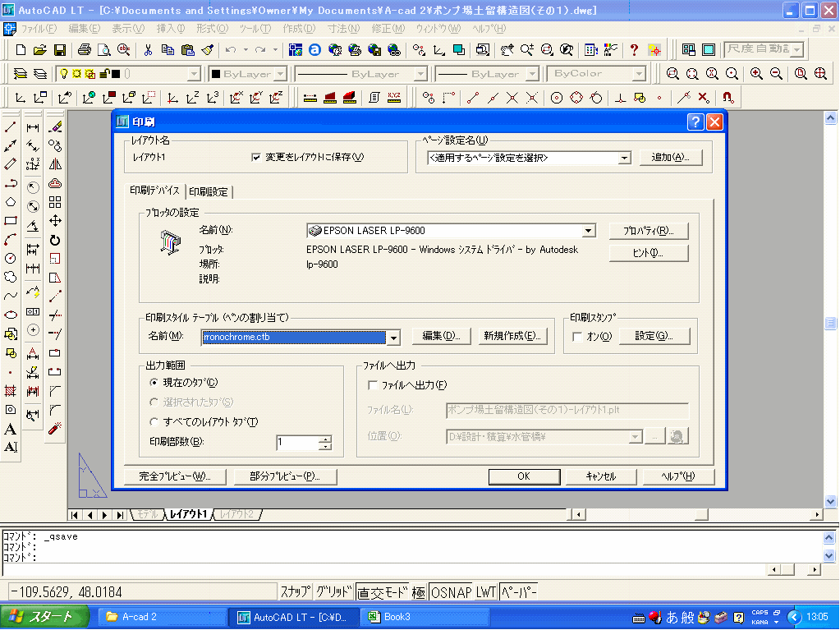Open help with the red question mark icon
This screenshot has height=630, width=840.
click(x=634, y=50)
